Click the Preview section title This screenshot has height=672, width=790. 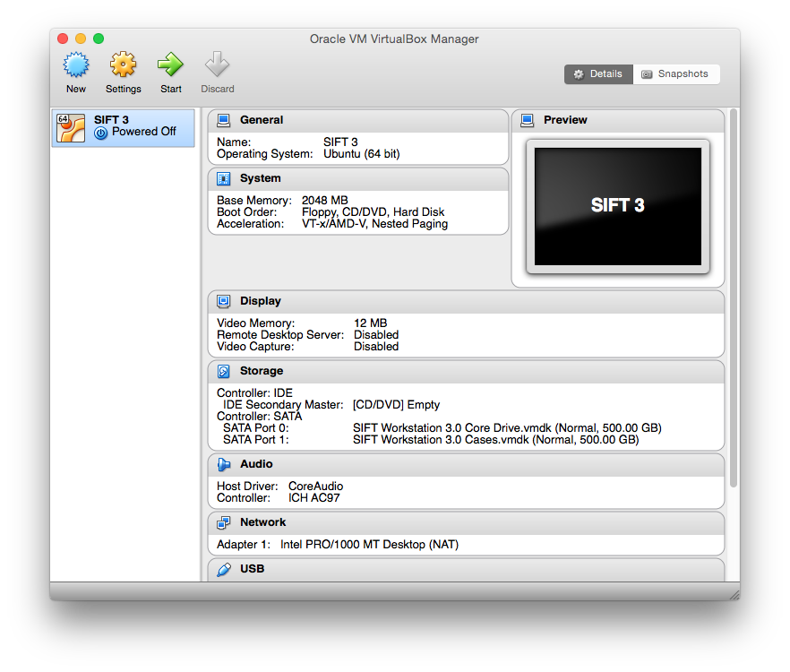click(x=565, y=120)
